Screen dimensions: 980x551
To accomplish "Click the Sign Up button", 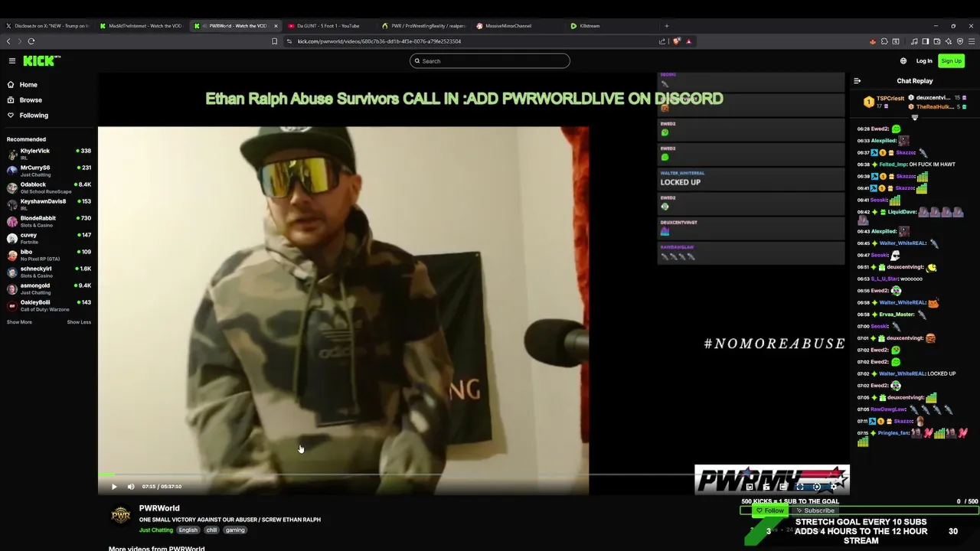I will click(951, 61).
